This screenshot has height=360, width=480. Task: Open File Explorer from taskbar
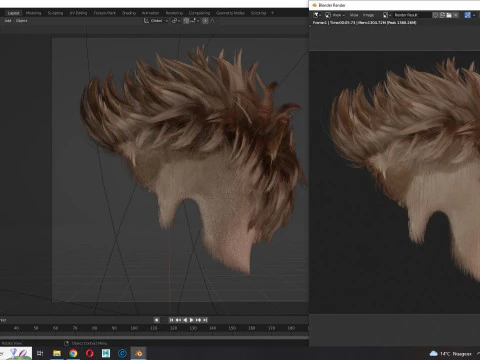coord(57,353)
